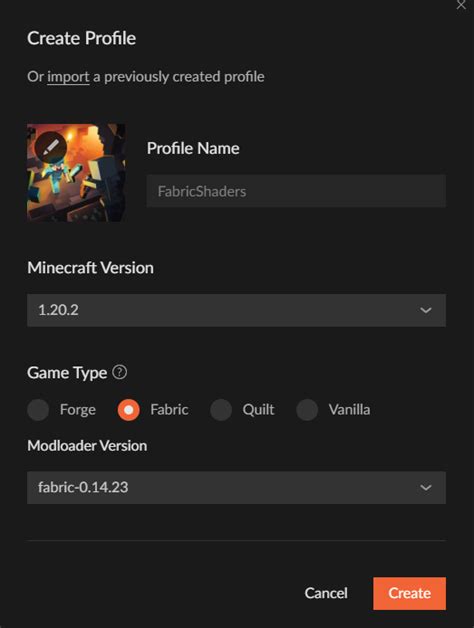The image size is (474, 628).
Task: Select the Forge game type
Action: click(x=38, y=410)
